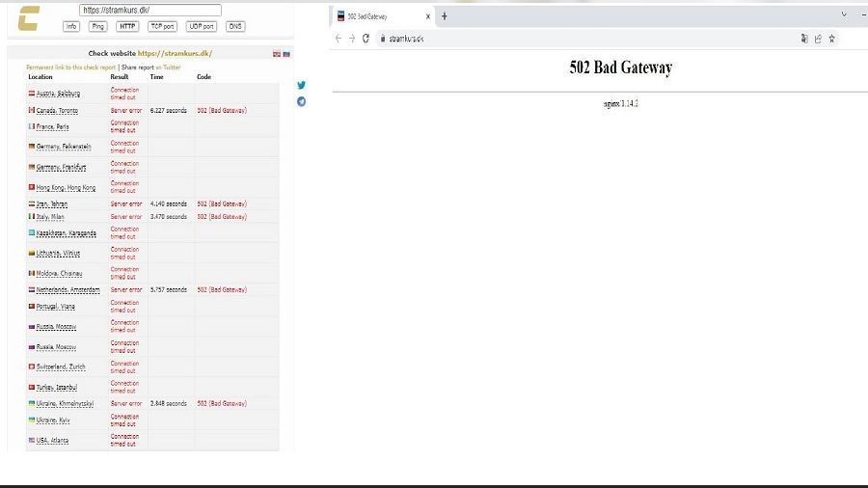
Task: Reload the 502 Bad Gateway page
Action: coord(366,39)
